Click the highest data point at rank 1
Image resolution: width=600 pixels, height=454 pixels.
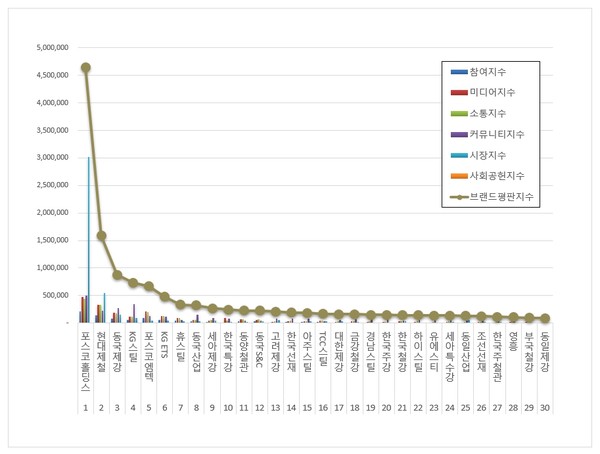86,68
